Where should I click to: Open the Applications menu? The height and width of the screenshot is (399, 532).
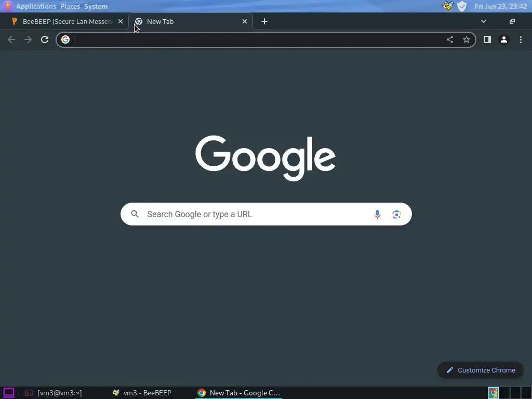click(x=36, y=6)
